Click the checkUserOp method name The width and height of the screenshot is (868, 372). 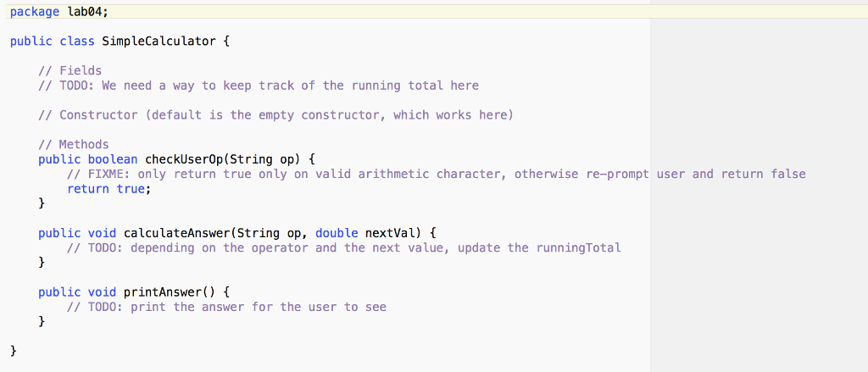pos(184,159)
